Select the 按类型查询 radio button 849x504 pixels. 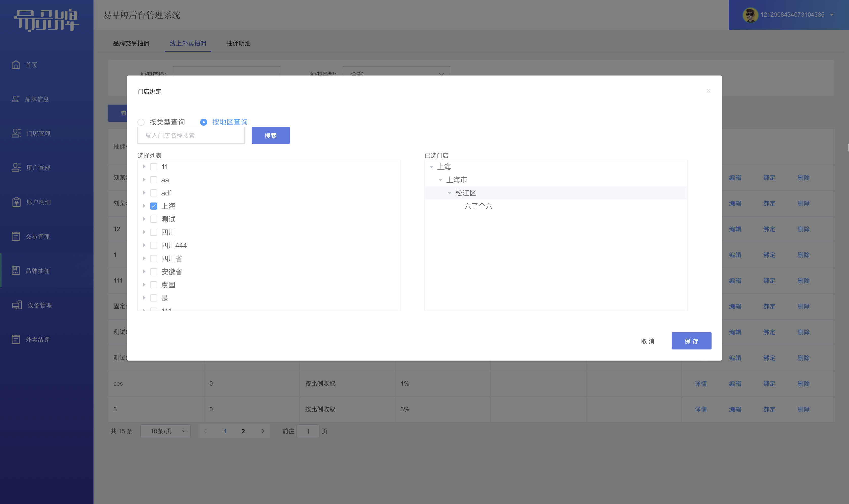tap(141, 122)
